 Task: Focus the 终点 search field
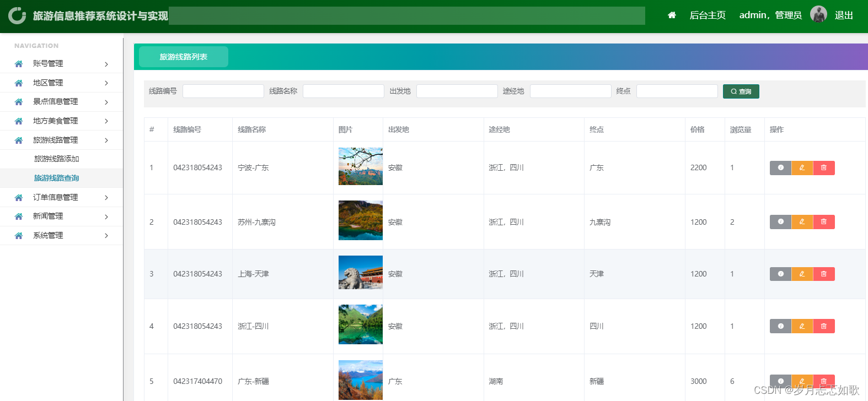[x=677, y=91]
